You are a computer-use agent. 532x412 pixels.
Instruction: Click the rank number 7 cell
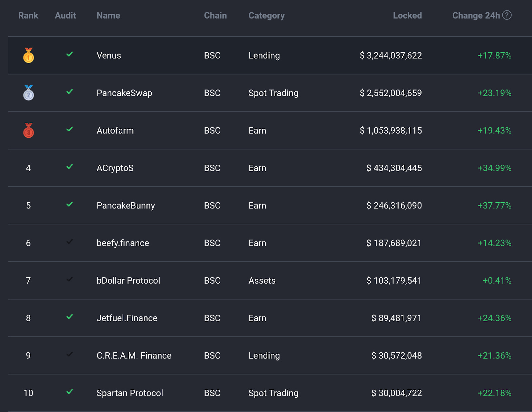[x=28, y=281]
